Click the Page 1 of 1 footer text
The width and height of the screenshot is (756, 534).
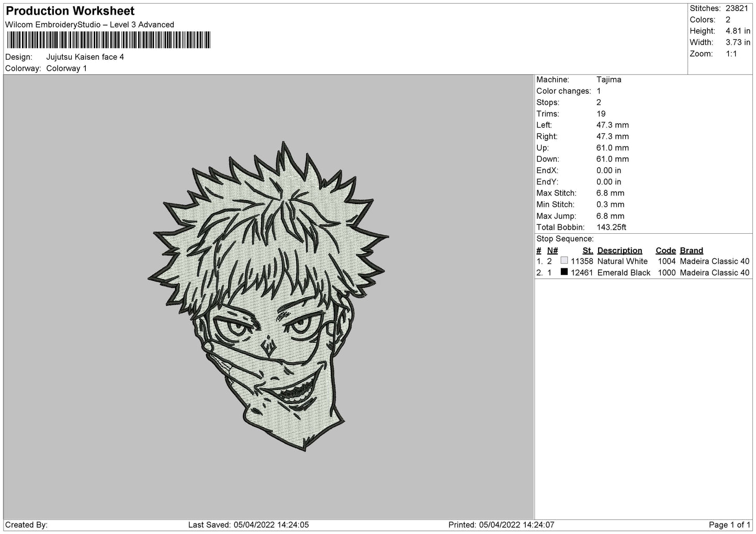[729, 525]
